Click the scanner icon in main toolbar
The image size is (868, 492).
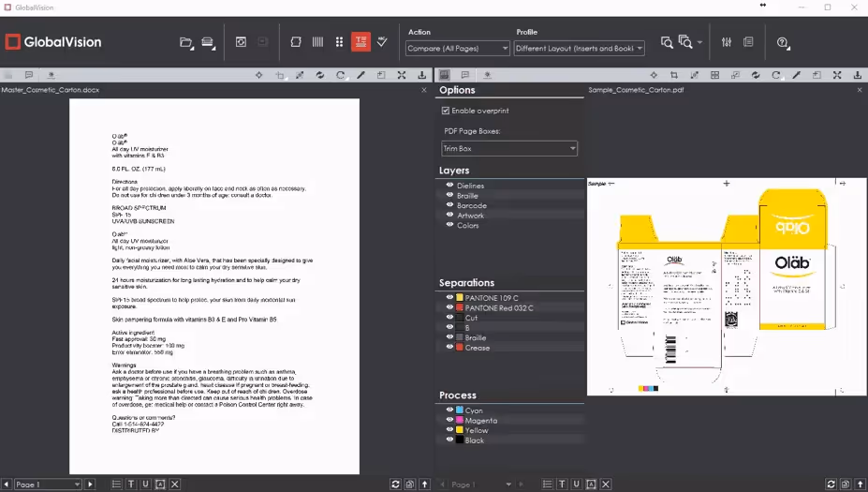tap(208, 43)
